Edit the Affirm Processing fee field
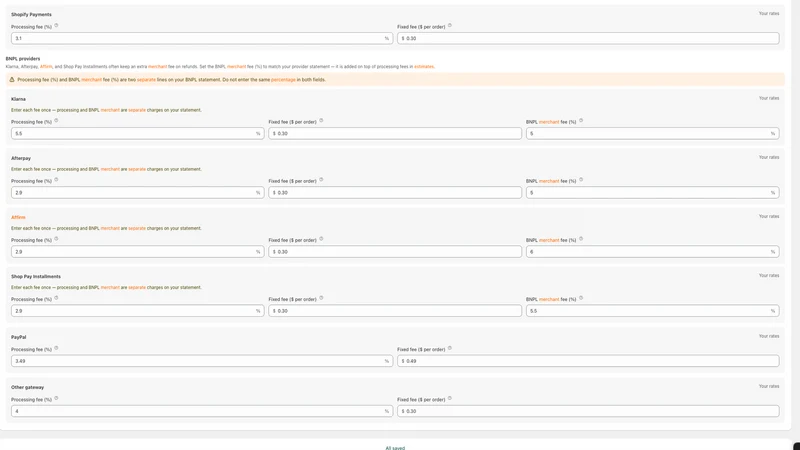800x450 pixels. 138,252
